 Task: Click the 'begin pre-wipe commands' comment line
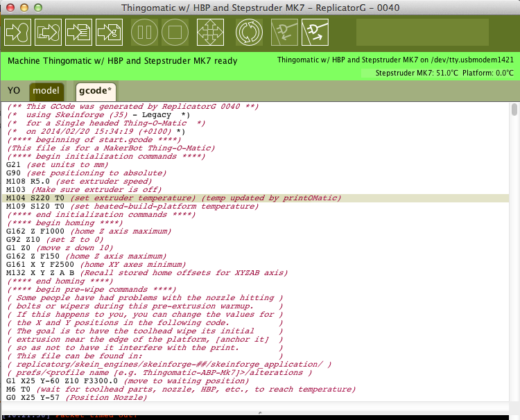click(x=92, y=290)
